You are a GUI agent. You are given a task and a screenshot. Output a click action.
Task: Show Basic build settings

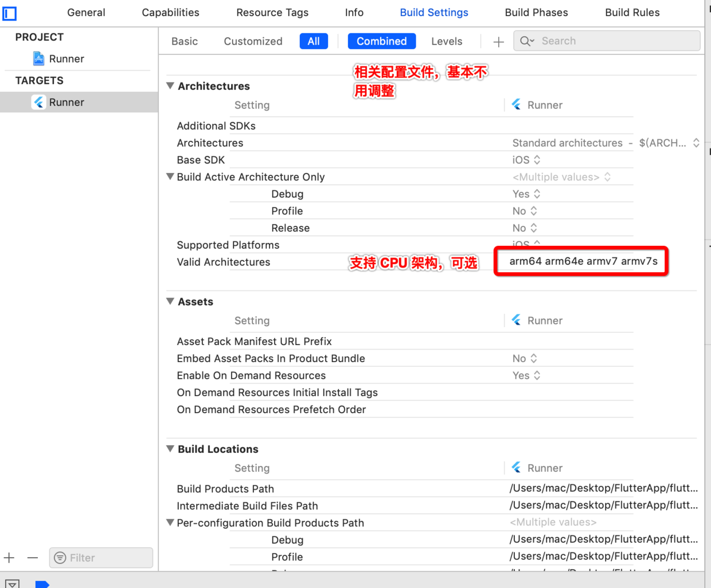pyautogui.click(x=185, y=41)
